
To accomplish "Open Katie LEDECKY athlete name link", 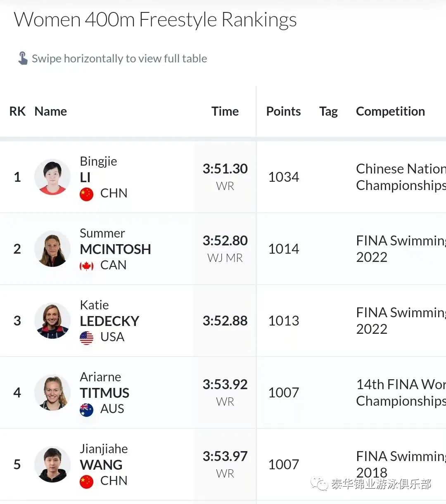I will (x=109, y=313).
